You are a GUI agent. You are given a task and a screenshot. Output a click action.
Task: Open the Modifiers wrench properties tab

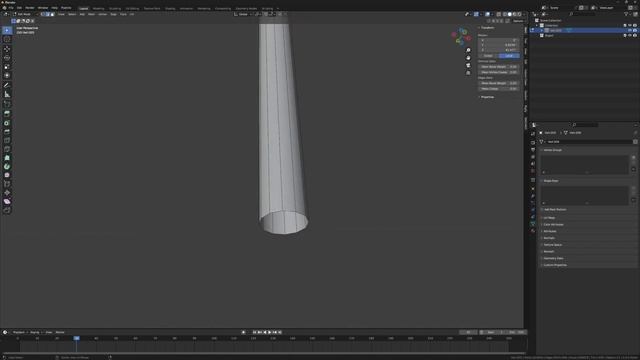click(533, 196)
